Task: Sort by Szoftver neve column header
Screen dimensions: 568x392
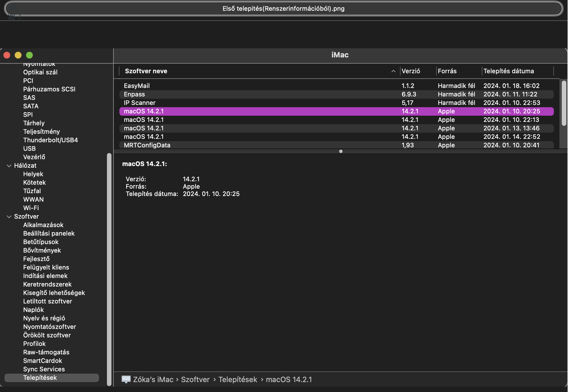Action: pos(146,71)
